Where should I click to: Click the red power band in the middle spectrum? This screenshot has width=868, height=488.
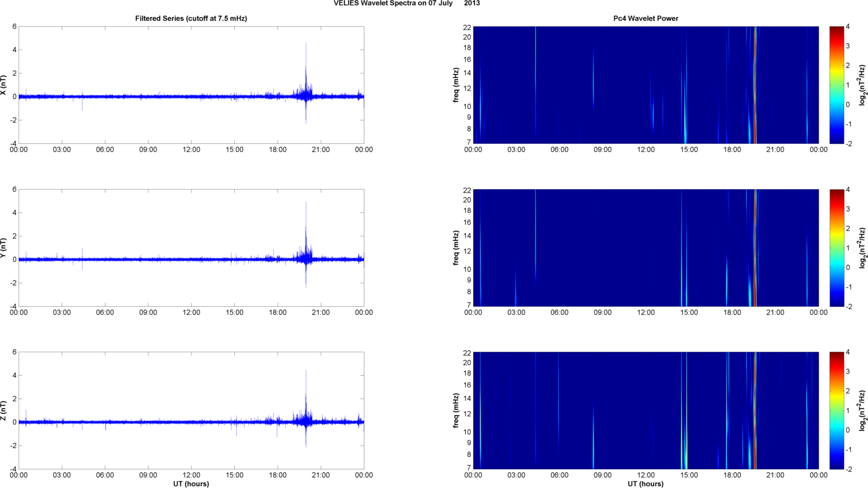tap(755, 248)
